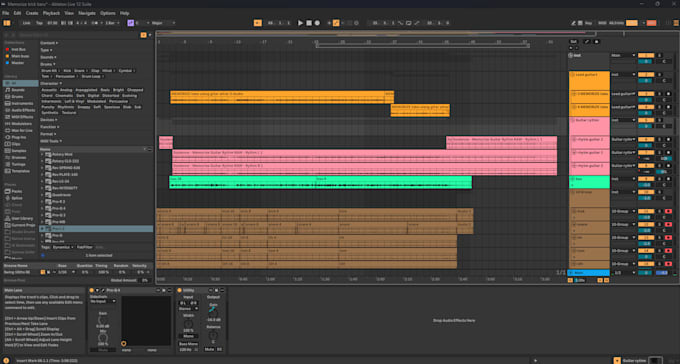Click the Link button
680x364 pixels.
pyautogui.click(x=27, y=23)
